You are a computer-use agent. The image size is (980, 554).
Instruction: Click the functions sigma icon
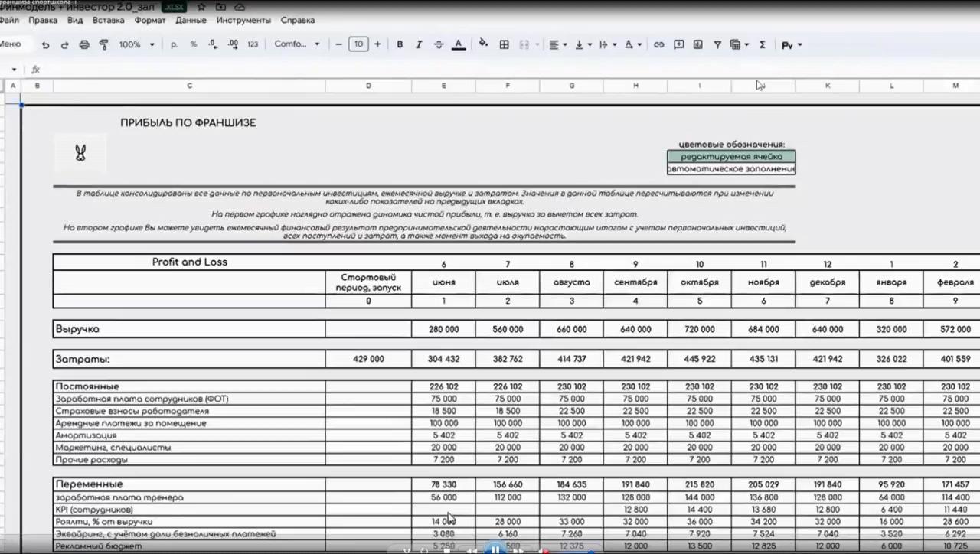(762, 44)
